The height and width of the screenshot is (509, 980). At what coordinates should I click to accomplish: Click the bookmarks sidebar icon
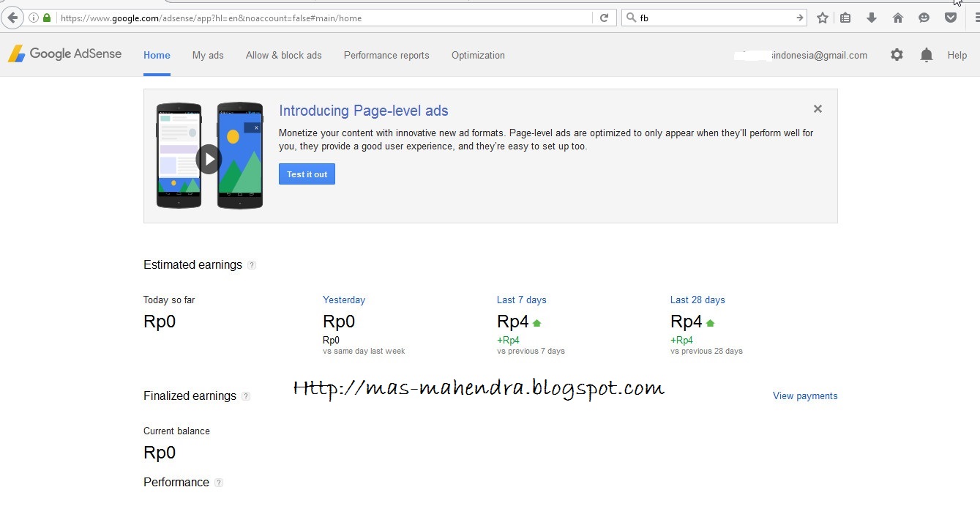pyautogui.click(x=845, y=17)
